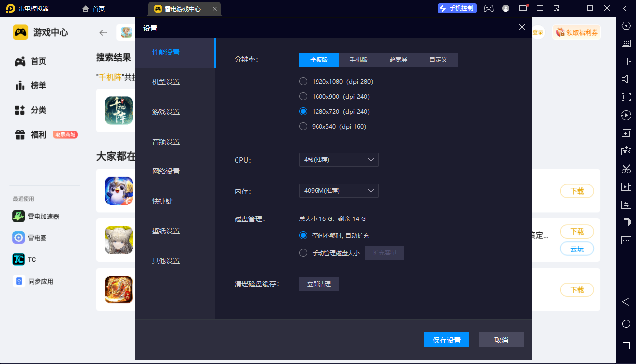Choose the 手动管理磁盘大小 radio option
This screenshot has height=364, width=636.
[303, 253]
